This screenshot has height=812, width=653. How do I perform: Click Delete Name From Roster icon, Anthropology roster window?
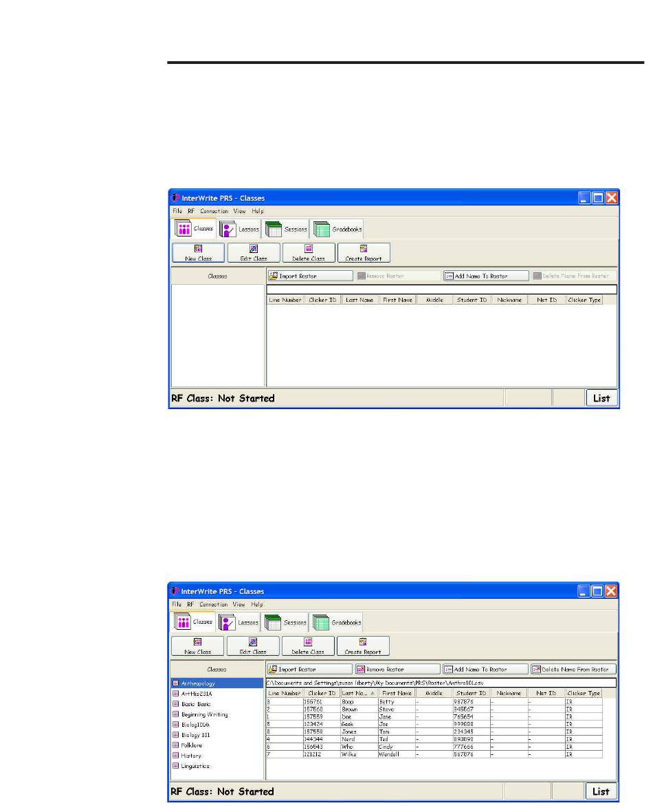point(536,670)
